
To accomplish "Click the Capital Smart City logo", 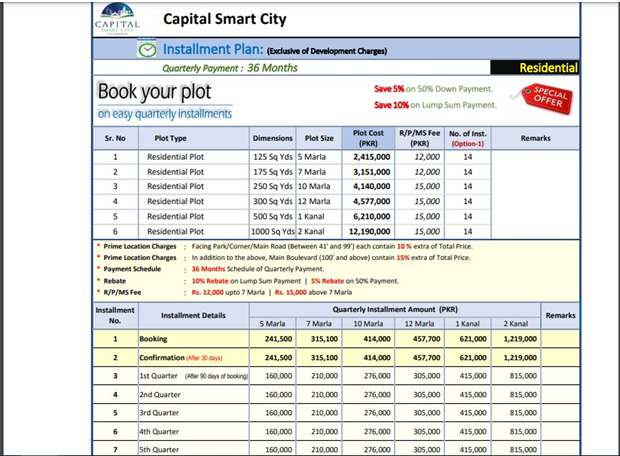I will (x=117, y=19).
